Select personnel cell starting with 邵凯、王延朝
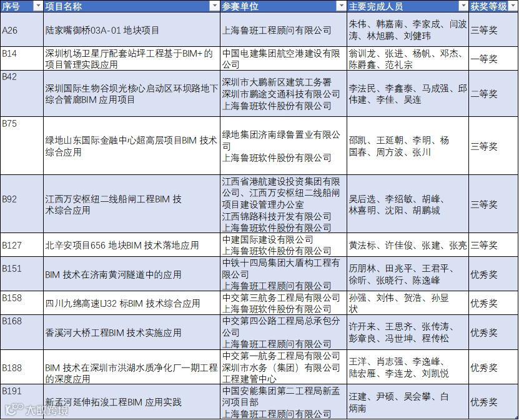 [x=408, y=146]
